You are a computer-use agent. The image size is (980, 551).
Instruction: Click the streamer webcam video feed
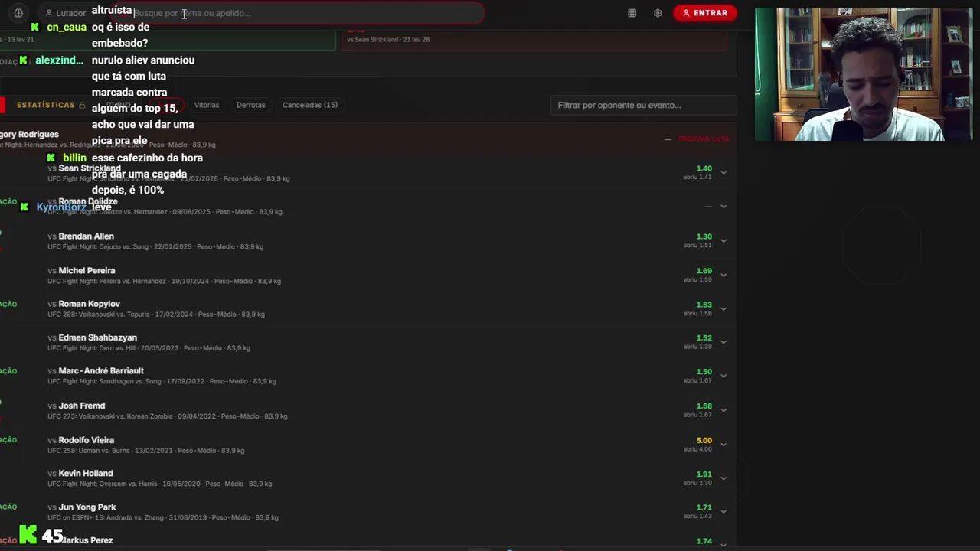click(x=864, y=74)
